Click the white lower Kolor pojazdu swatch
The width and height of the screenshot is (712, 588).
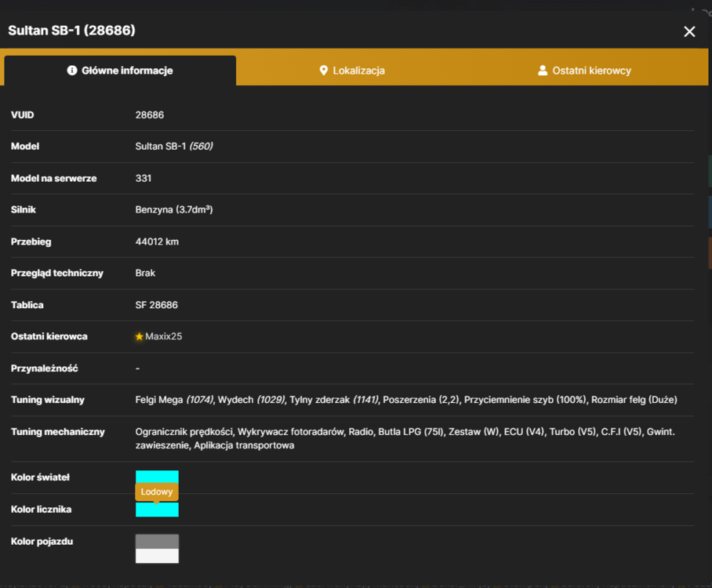tap(157, 556)
